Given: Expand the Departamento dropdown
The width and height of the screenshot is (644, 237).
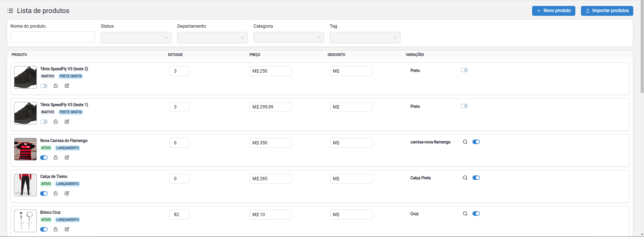Looking at the screenshot, I should pos(212,38).
